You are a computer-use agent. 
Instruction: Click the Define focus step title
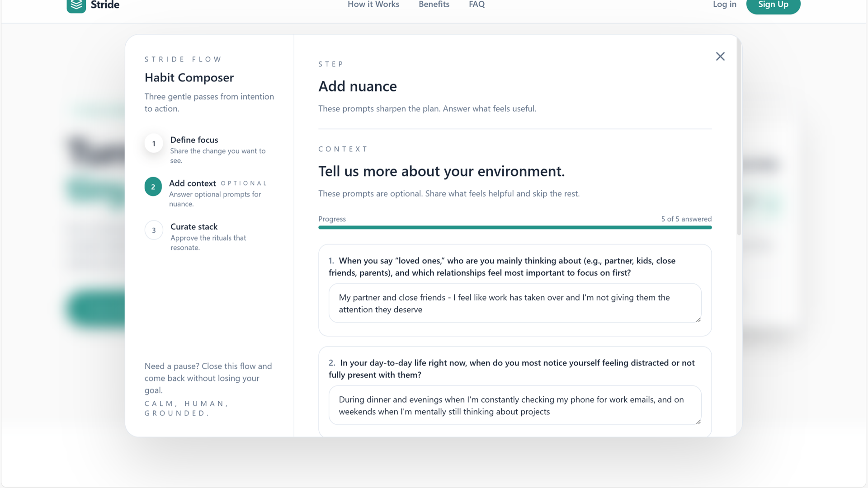pyautogui.click(x=194, y=140)
